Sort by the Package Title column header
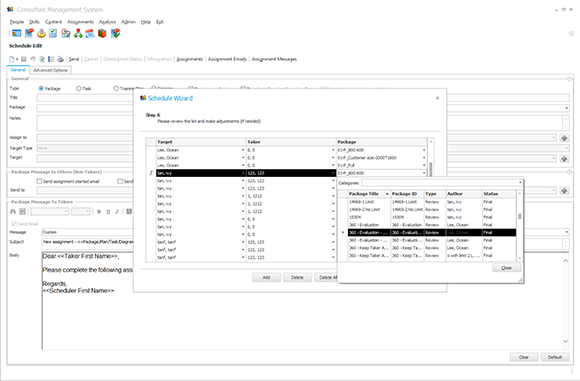 point(369,194)
